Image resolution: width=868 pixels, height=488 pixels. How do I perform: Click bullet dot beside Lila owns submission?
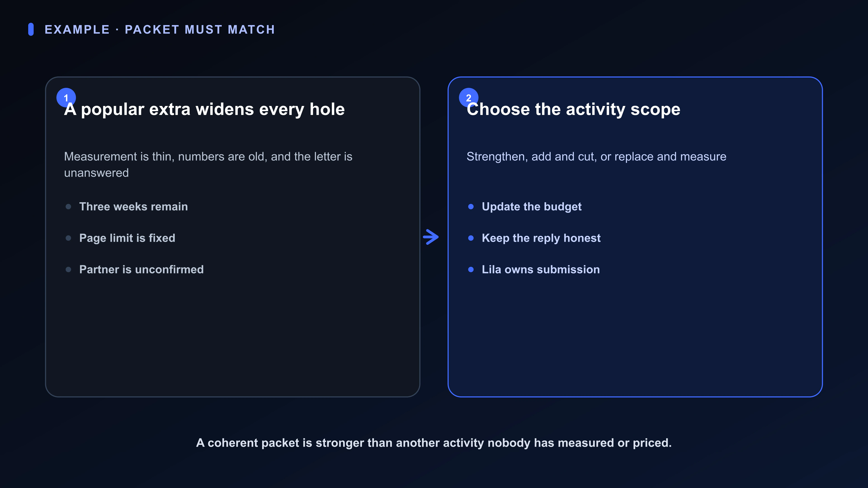471,270
